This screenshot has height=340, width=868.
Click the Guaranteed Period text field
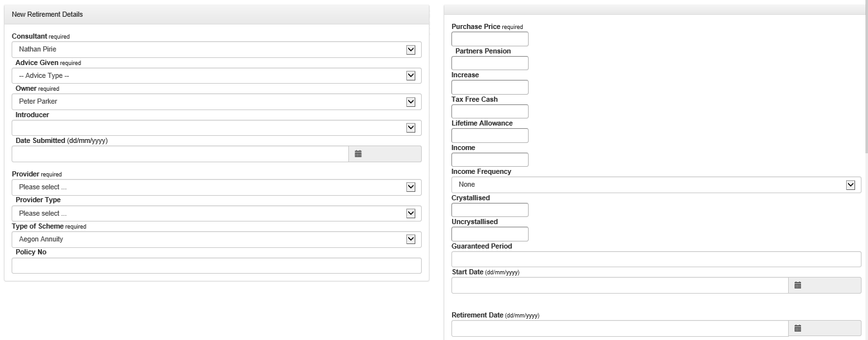(656, 259)
